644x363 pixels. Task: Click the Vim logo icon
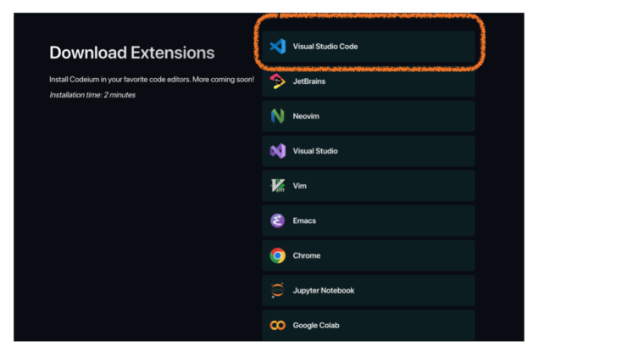click(277, 186)
